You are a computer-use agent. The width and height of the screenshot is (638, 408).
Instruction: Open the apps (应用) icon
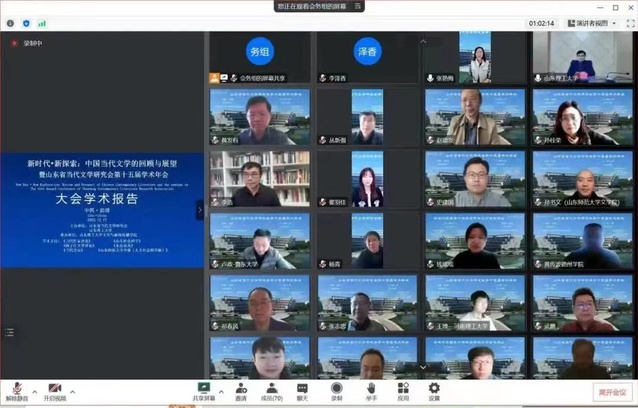pyautogui.click(x=404, y=390)
